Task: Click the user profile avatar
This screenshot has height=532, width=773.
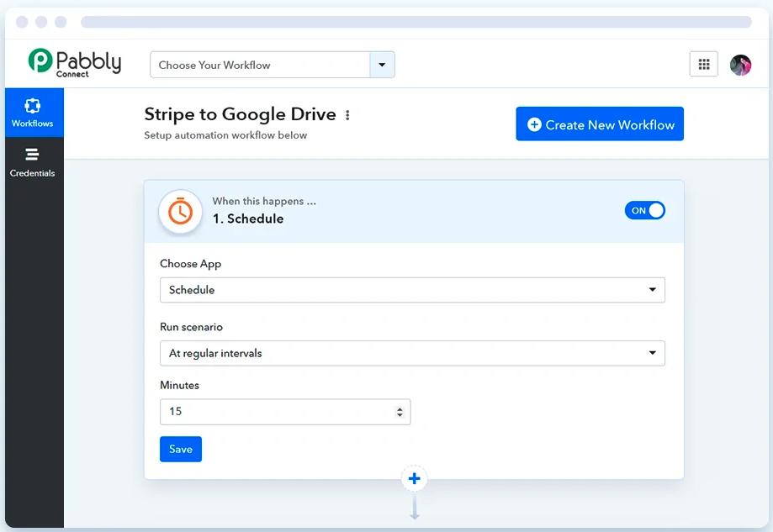Action: click(x=740, y=65)
